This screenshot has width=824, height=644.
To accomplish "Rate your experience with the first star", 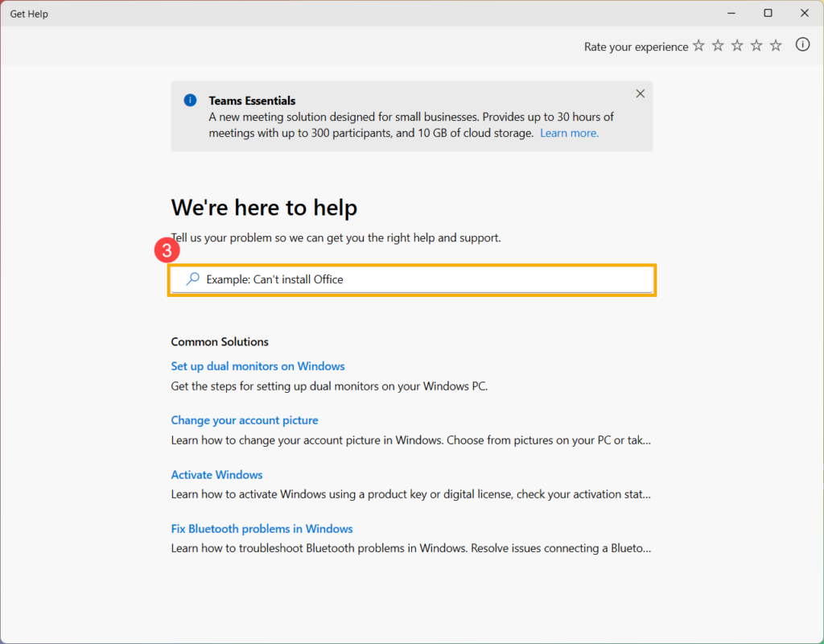I will pos(698,46).
